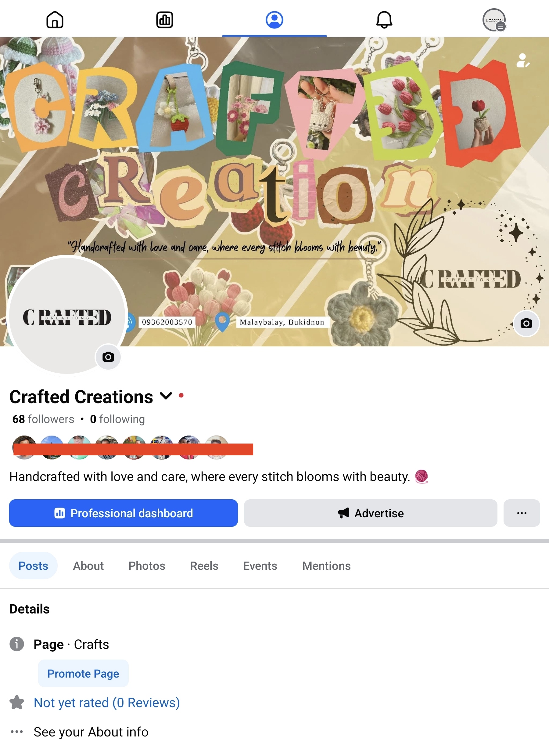549x756 pixels.
Task: Open the Home feed icon
Action: pyautogui.click(x=55, y=20)
